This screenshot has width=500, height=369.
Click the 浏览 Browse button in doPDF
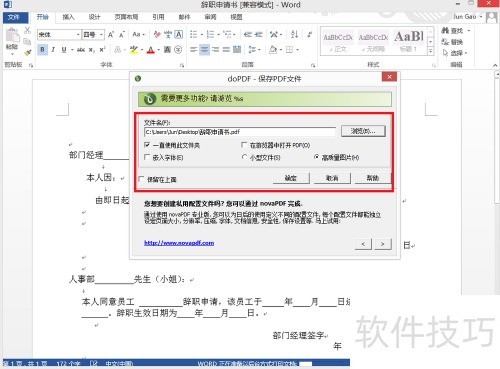[x=363, y=131]
